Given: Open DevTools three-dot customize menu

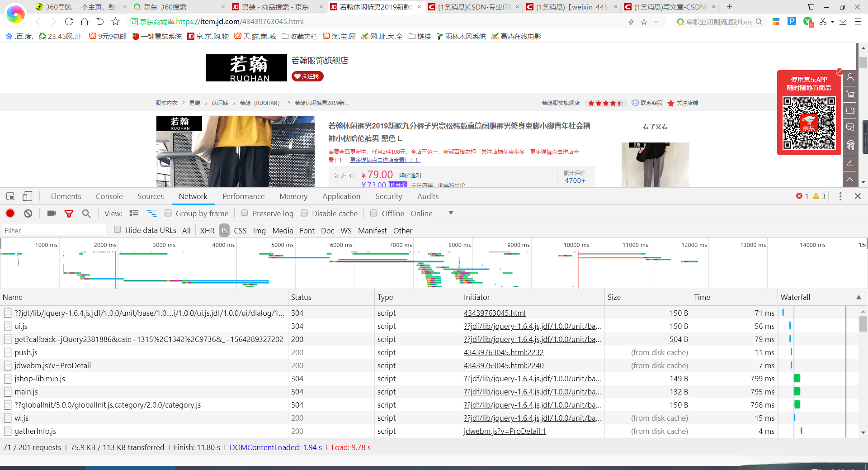Looking at the screenshot, I should pyautogui.click(x=840, y=196).
